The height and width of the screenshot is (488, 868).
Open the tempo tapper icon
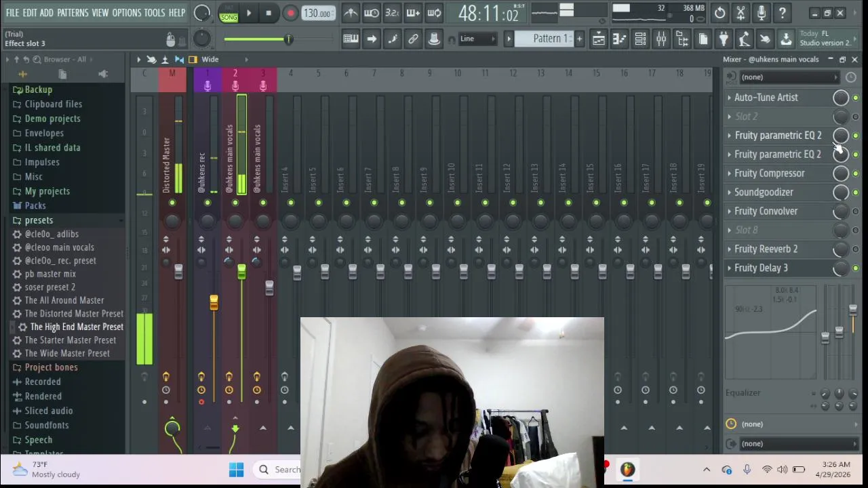[x=745, y=39]
